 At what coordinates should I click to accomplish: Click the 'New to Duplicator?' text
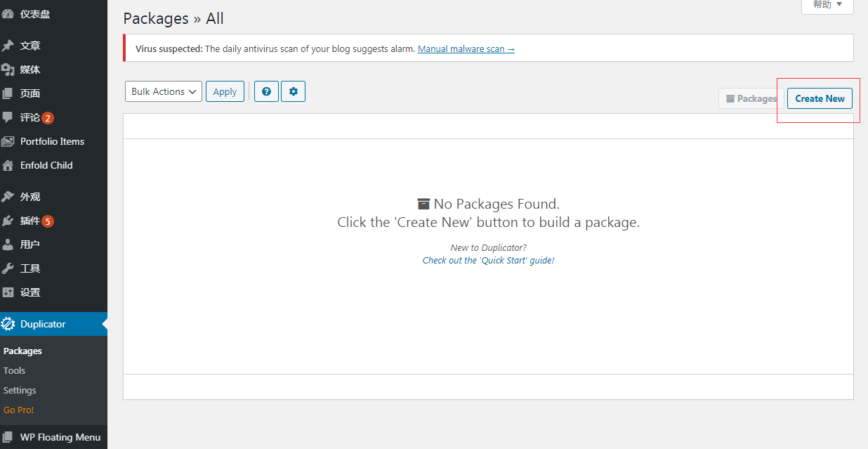click(x=489, y=247)
